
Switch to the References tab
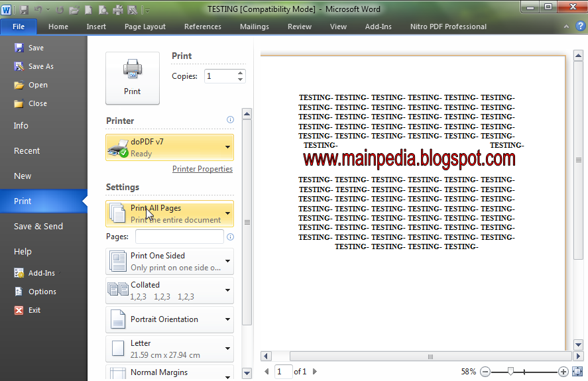click(x=202, y=27)
